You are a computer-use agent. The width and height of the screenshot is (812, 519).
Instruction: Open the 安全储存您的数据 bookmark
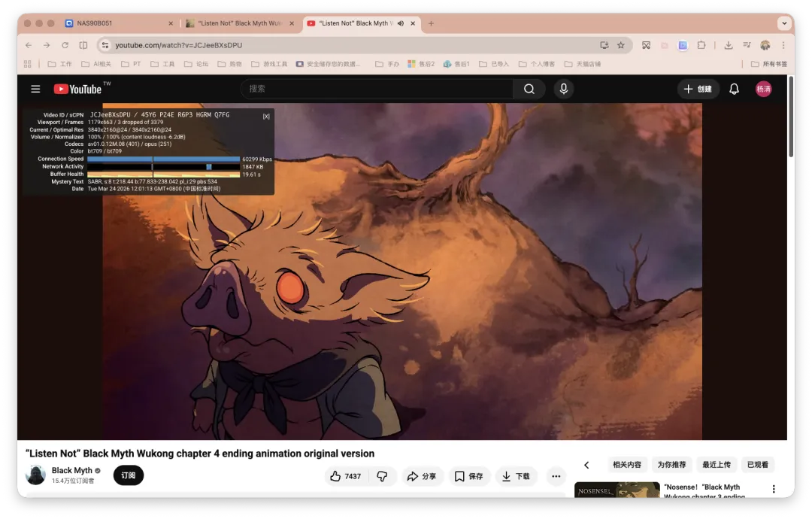329,64
